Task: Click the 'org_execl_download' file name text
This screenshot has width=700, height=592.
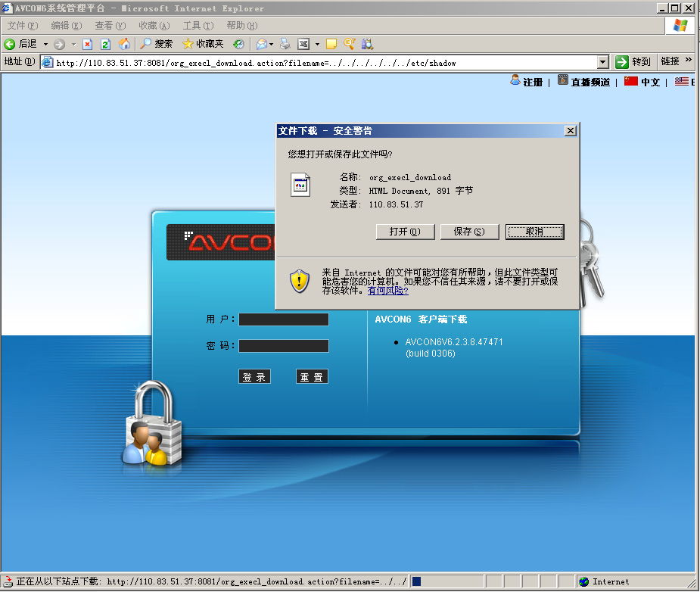Action: click(x=410, y=177)
